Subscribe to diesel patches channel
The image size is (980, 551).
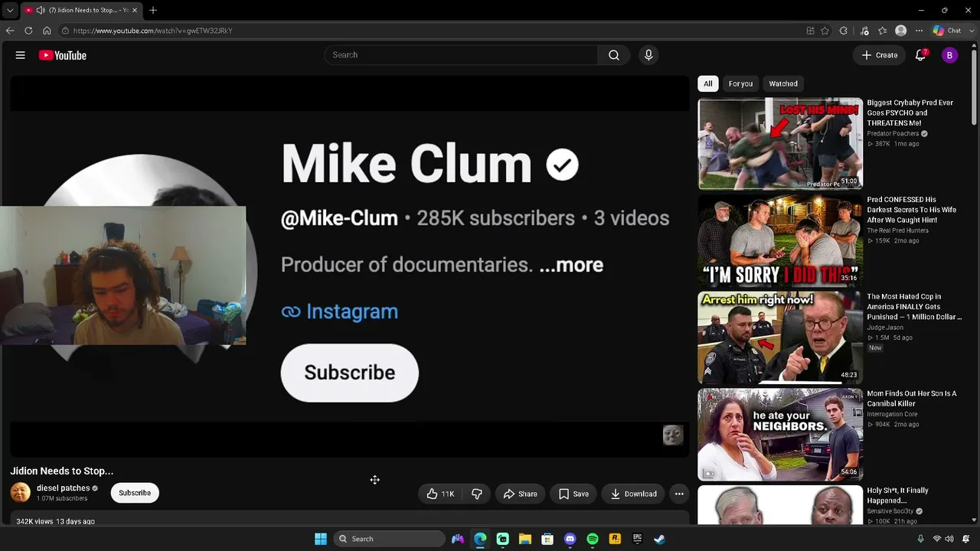pyautogui.click(x=135, y=493)
